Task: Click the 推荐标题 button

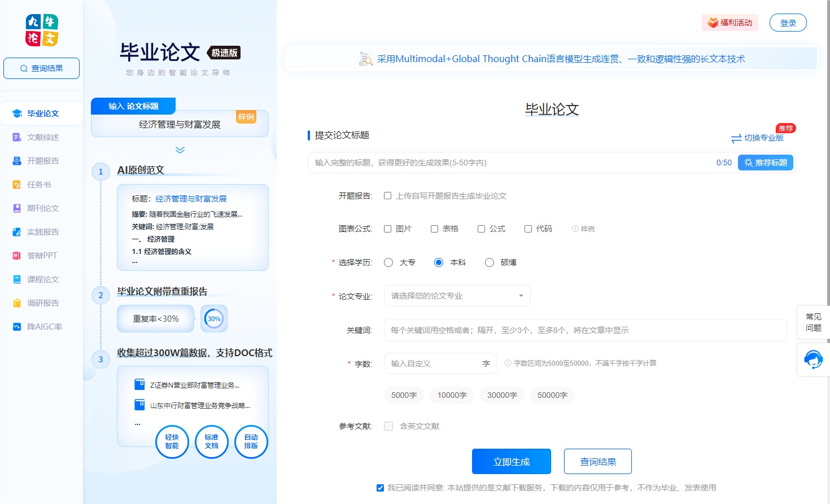Action: [x=766, y=163]
